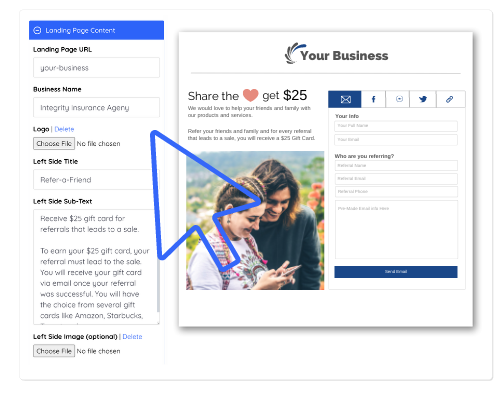The image size is (500, 400).
Task: Choose a file for the Logo
Action: [x=54, y=144]
